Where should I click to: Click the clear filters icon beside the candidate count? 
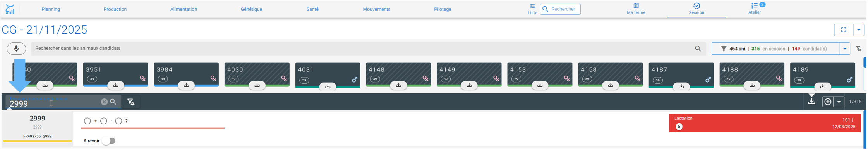[859, 49]
